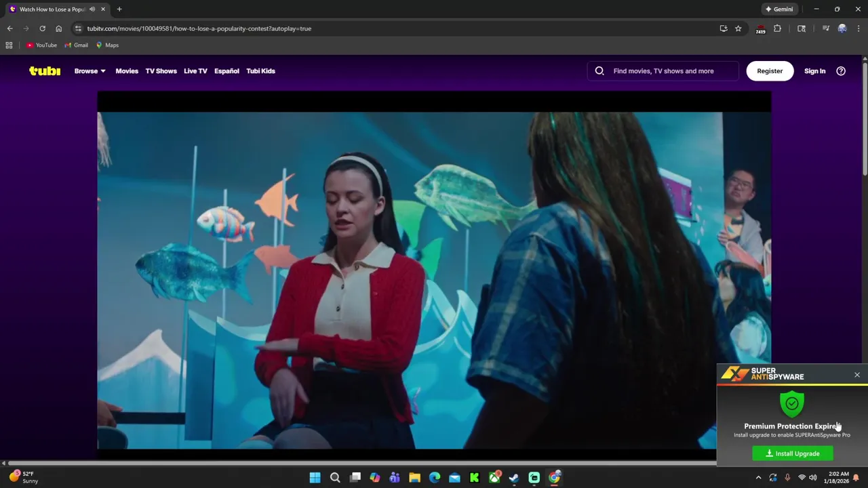Open Task View on the taskbar

355,478
